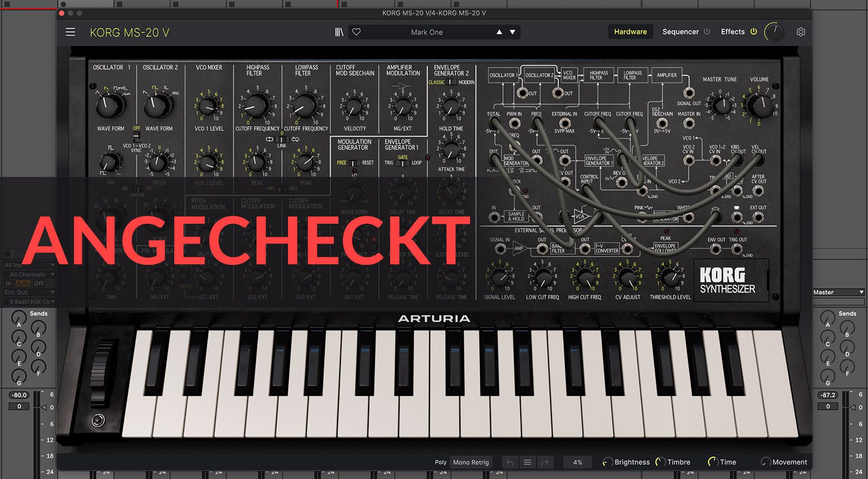Screen dimensions: 868x479
Task: Open the preset library browser icon
Action: click(x=339, y=32)
